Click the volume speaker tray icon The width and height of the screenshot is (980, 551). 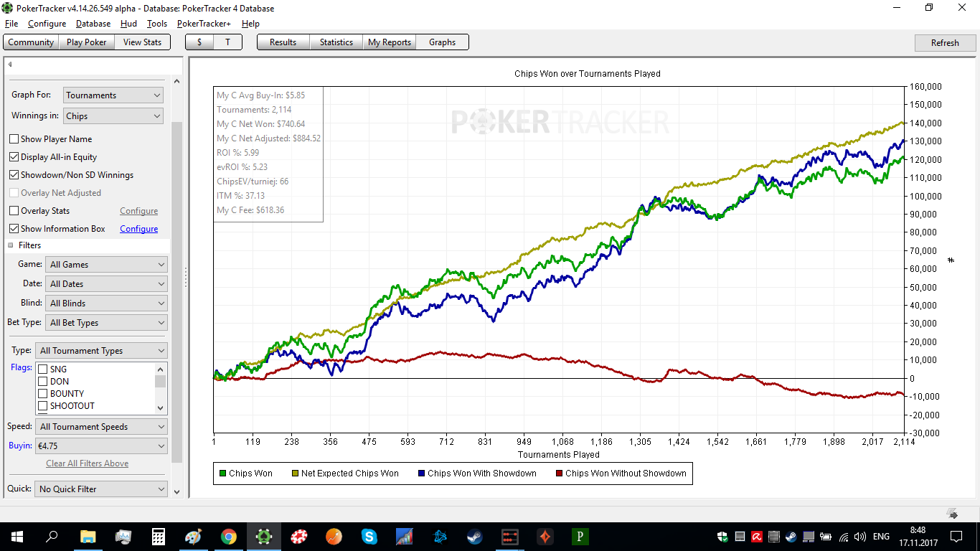(859, 536)
